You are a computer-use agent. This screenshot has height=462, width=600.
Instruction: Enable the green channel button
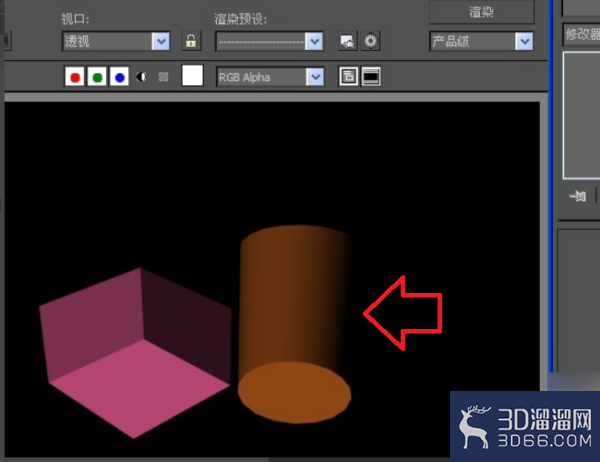pos(97,77)
